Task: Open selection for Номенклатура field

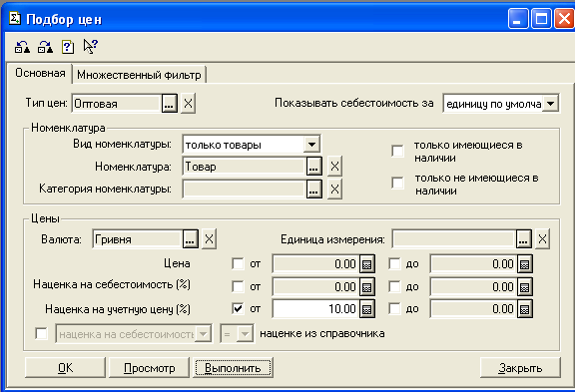Action: (313, 167)
